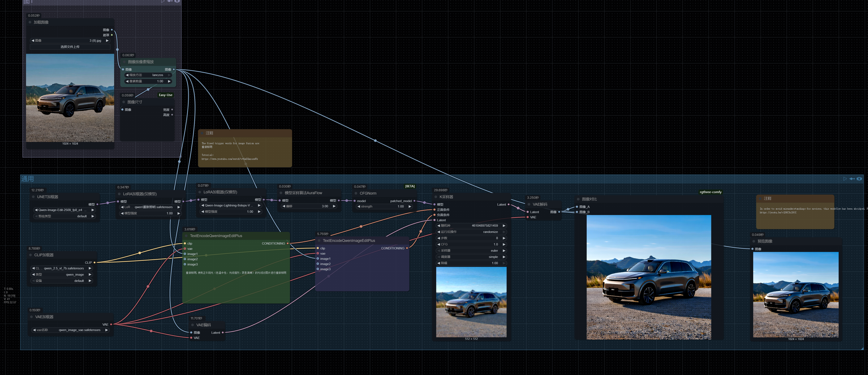Click collapse dot on 加载图像 node
Screen dimensions: 868x375
tap(30, 22)
